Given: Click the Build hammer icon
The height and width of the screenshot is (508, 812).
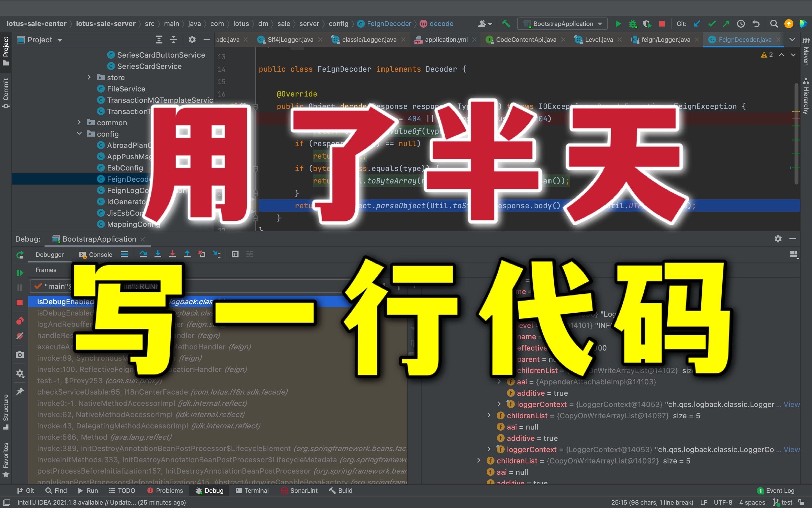Looking at the screenshot, I should tap(506, 24).
